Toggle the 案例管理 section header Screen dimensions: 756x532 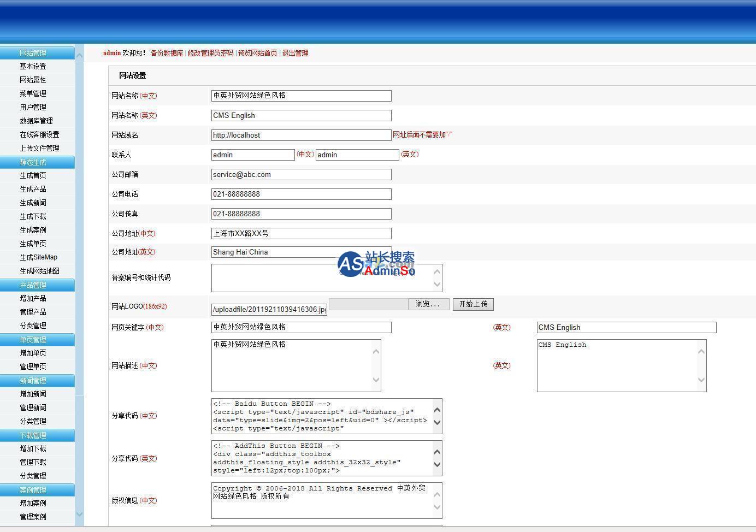[x=37, y=490]
